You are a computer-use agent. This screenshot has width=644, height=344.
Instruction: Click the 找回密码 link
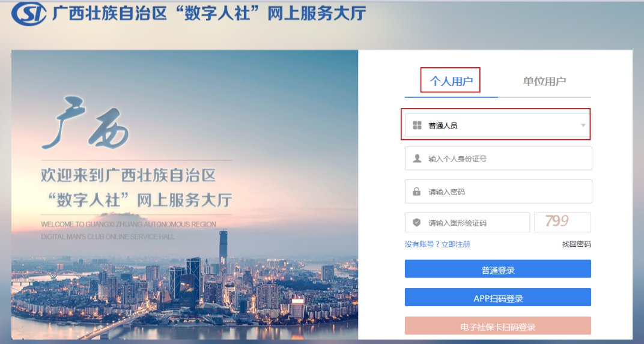pos(576,244)
